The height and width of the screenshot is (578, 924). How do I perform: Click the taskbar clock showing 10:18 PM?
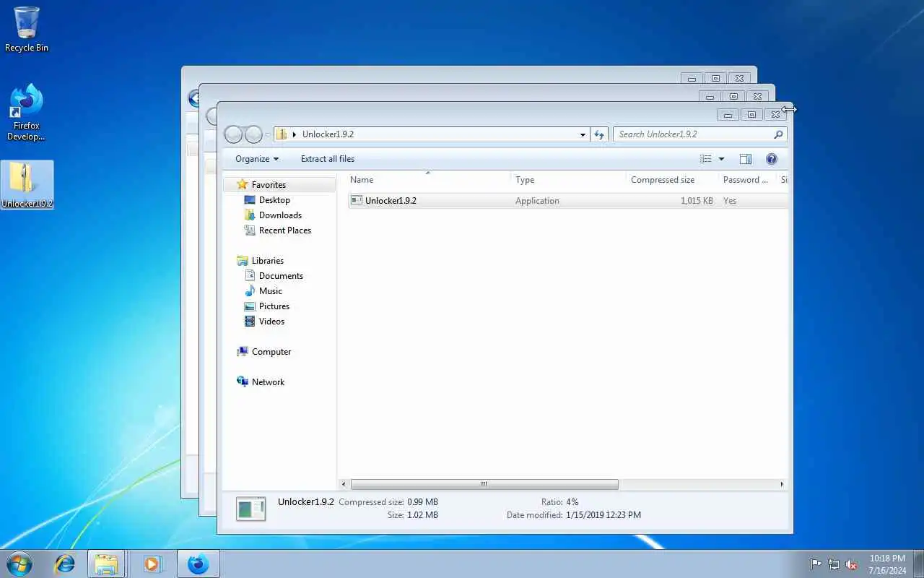point(887,564)
